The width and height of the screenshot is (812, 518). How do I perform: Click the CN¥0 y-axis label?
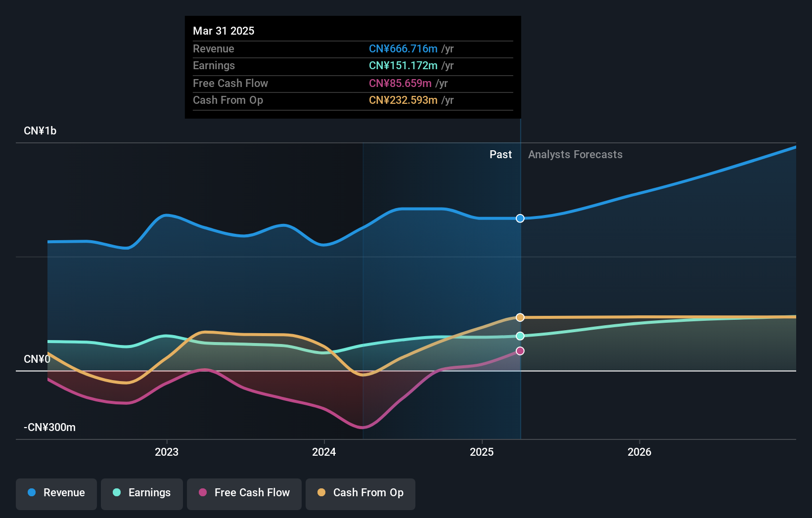[37, 359]
